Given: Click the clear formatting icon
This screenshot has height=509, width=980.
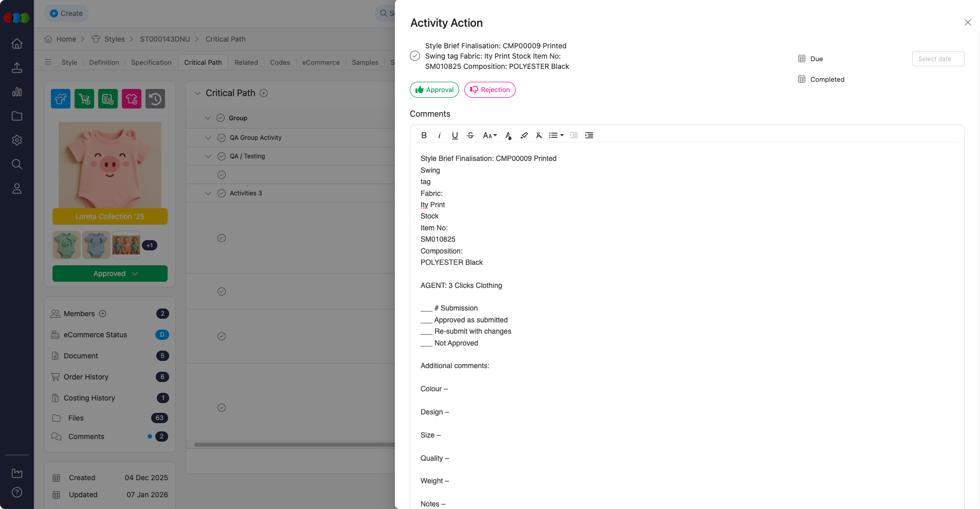Looking at the screenshot, I should pyautogui.click(x=539, y=135).
